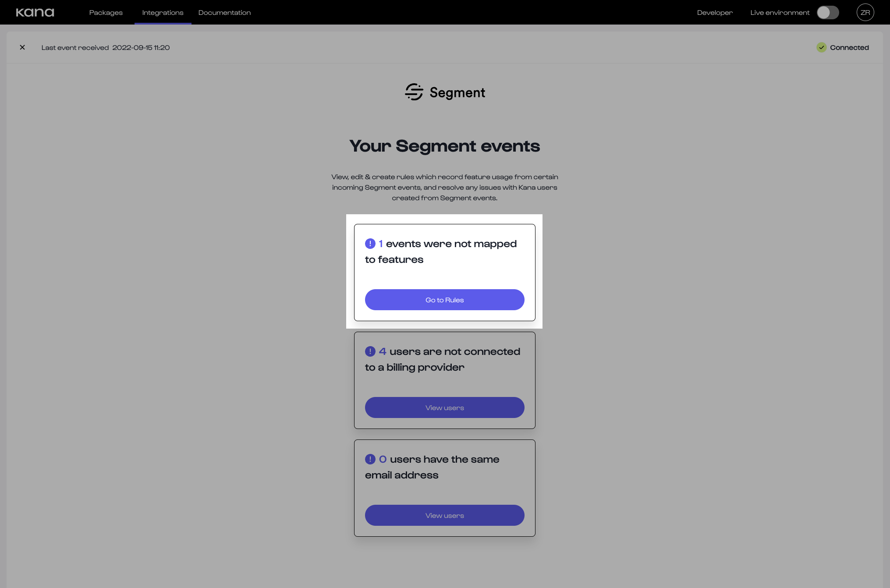The height and width of the screenshot is (588, 890).
Task: Open the Packages menu item
Action: click(106, 12)
